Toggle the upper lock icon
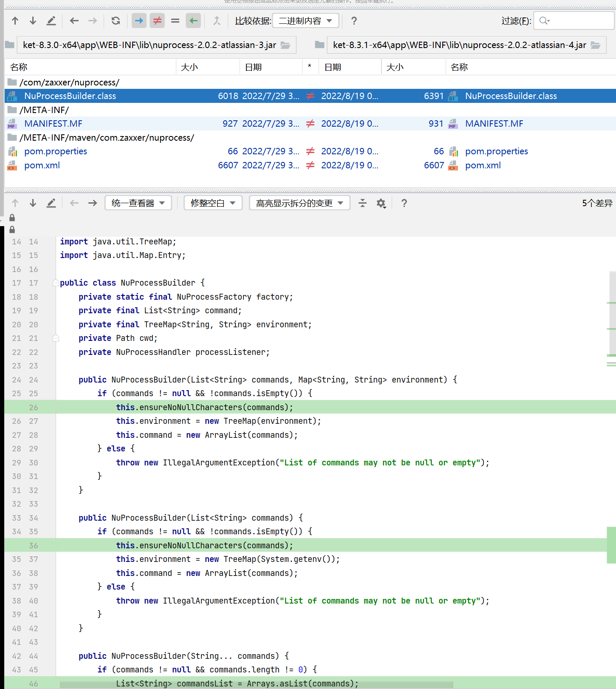This screenshot has height=689, width=616. (x=12, y=218)
